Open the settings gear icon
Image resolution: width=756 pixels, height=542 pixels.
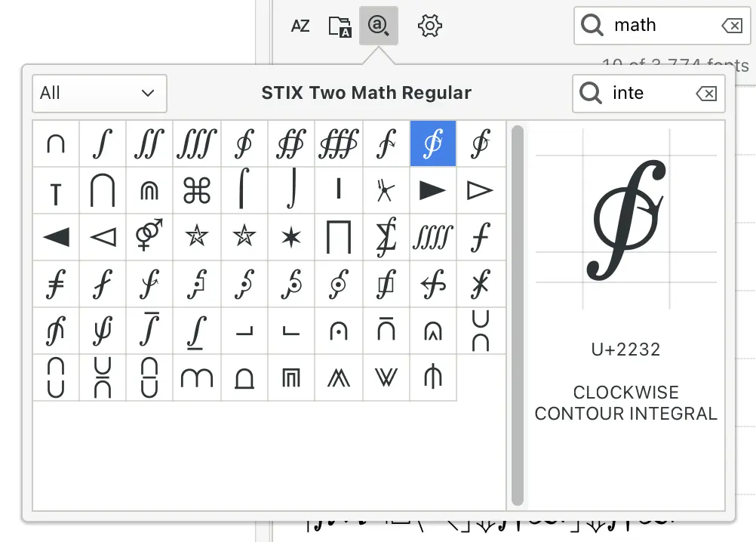tap(429, 26)
